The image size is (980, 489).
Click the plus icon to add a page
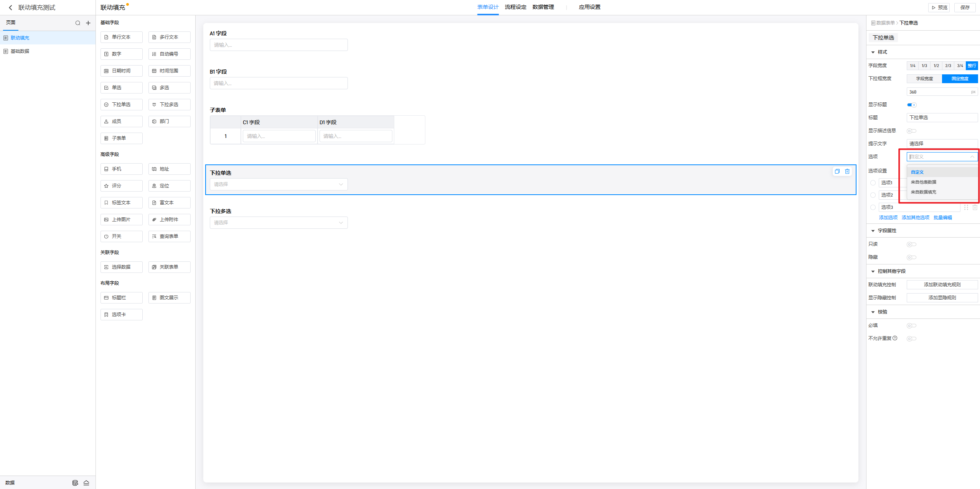(88, 23)
